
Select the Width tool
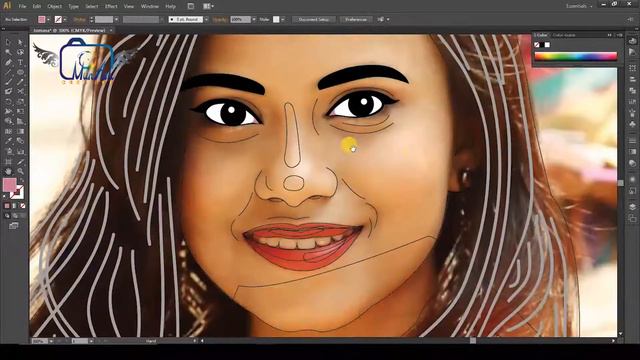(x=8, y=111)
